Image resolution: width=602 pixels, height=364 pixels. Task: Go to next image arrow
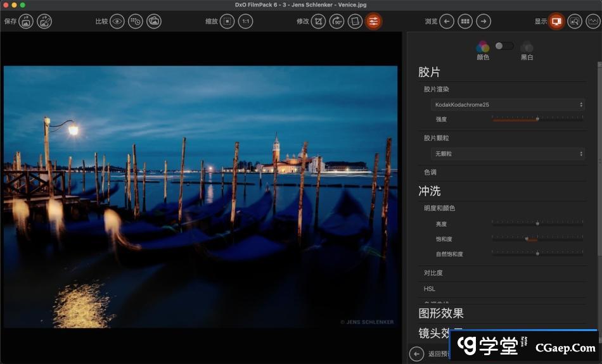[484, 21]
